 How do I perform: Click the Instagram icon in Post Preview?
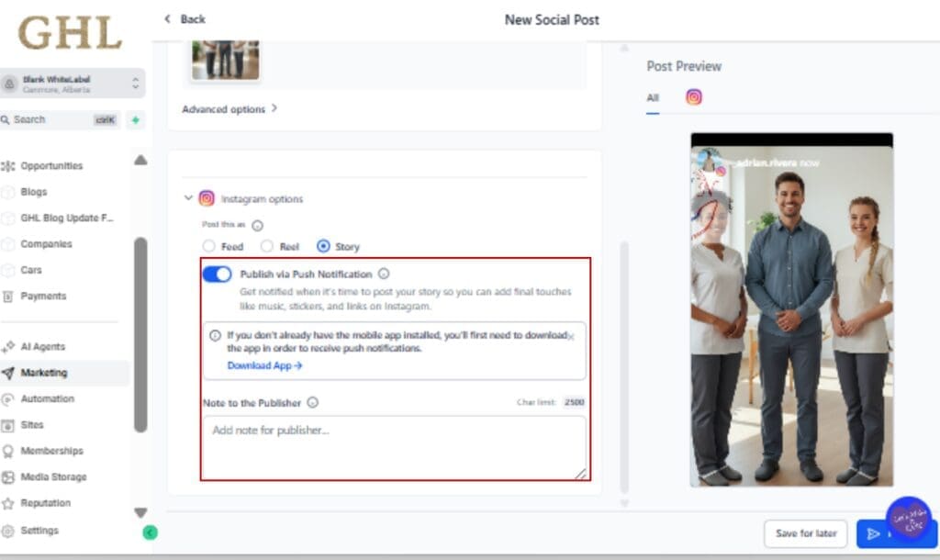coord(694,97)
